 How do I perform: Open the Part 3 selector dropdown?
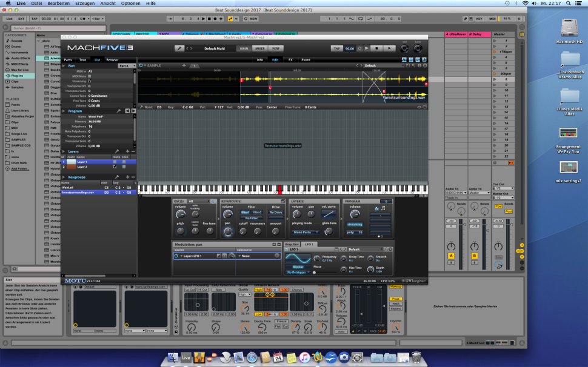(127, 66)
